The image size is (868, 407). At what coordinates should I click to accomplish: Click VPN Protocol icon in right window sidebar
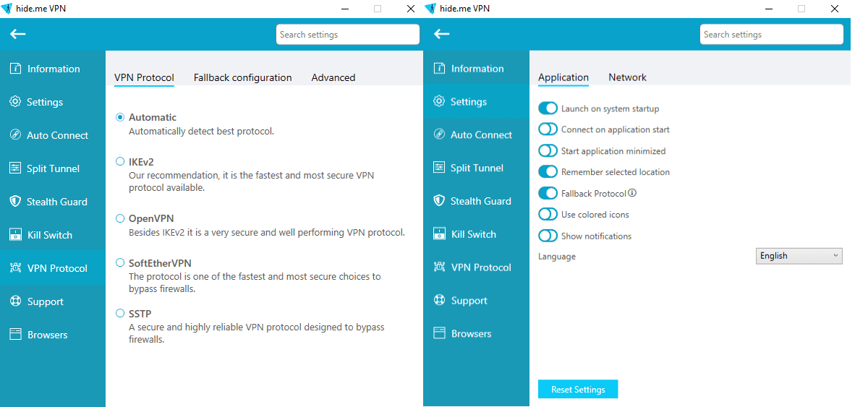[x=438, y=267]
